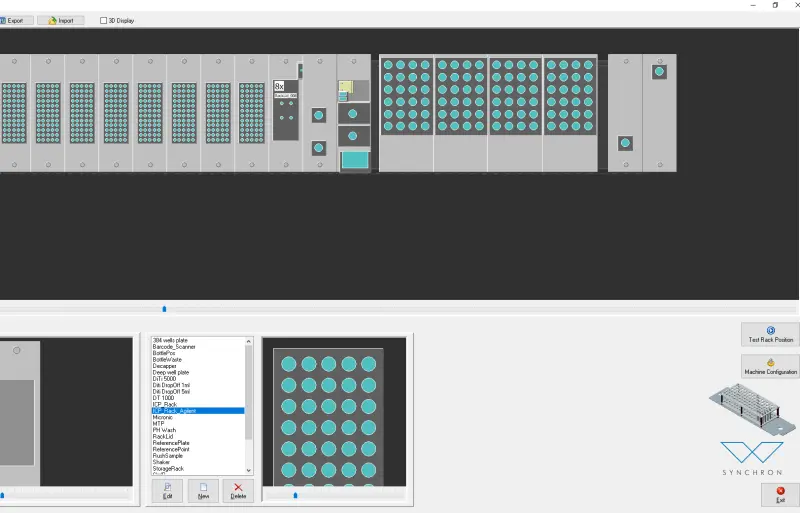Open Machine Configuration
Viewport: 800px width, 513px height.
pos(770,366)
